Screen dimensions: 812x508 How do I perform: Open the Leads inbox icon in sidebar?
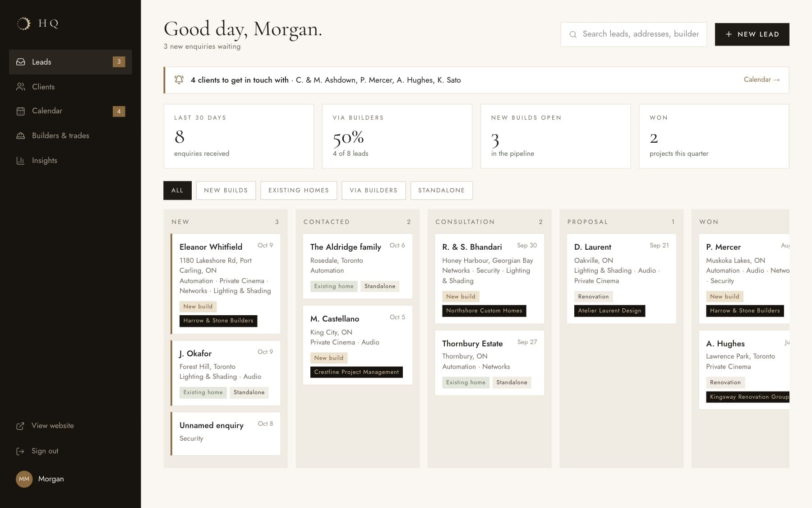21,62
